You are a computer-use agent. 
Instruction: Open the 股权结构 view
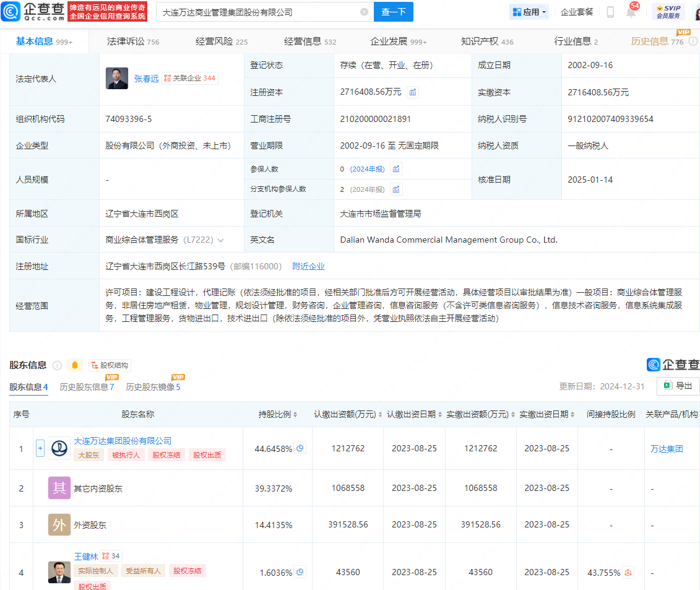[x=110, y=365]
